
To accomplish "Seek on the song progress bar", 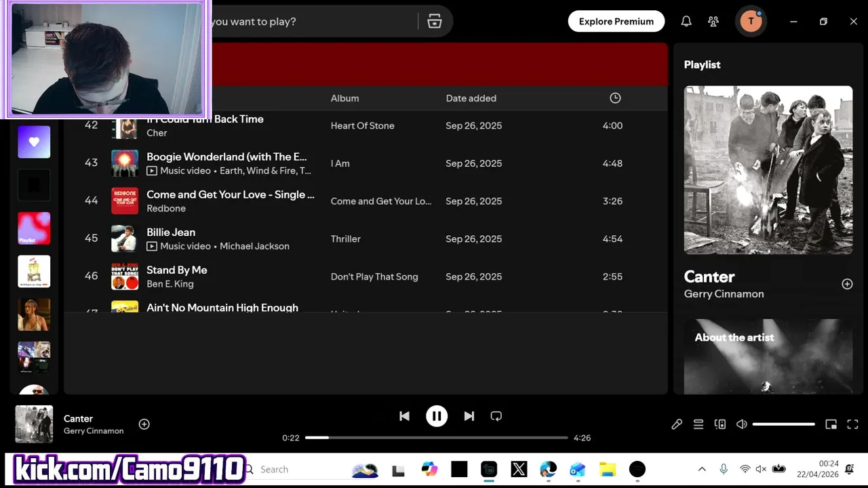I will point(437,438).
